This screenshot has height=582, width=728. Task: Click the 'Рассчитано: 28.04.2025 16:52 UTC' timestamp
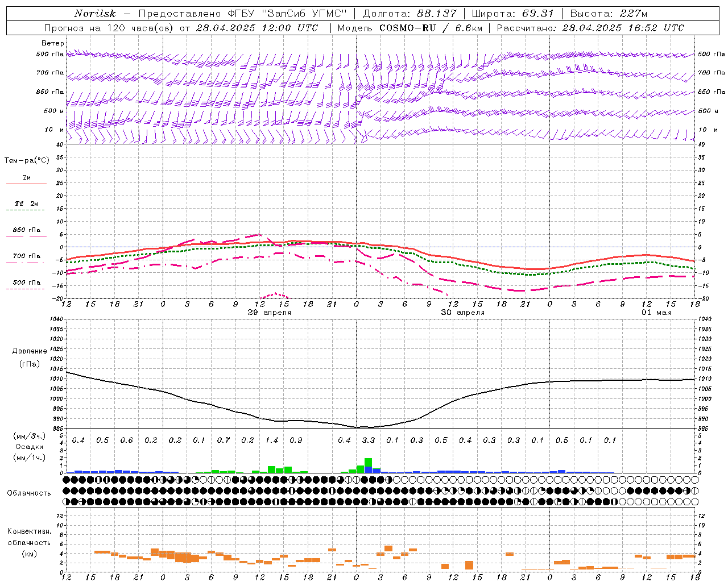pos(590,28)
